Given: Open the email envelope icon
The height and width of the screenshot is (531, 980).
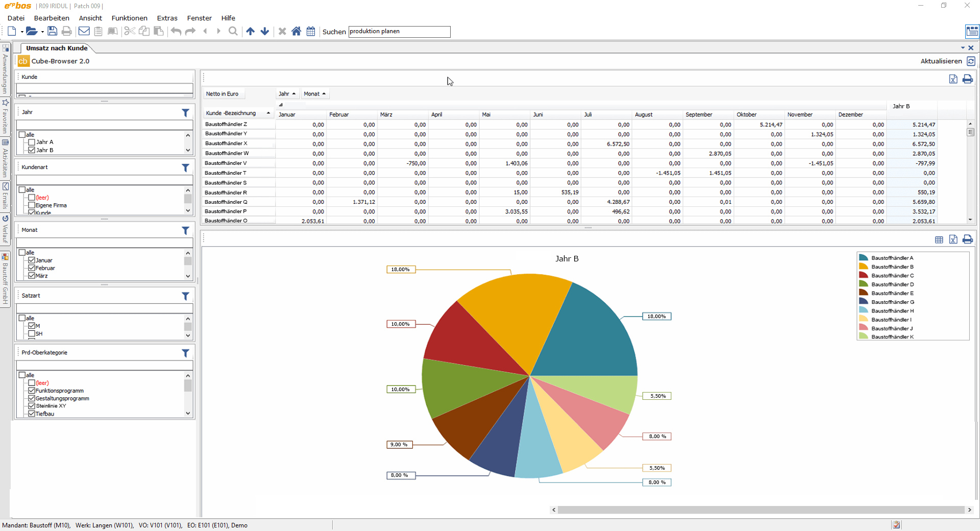Looking at the screenshot, I should coord(83,31).
